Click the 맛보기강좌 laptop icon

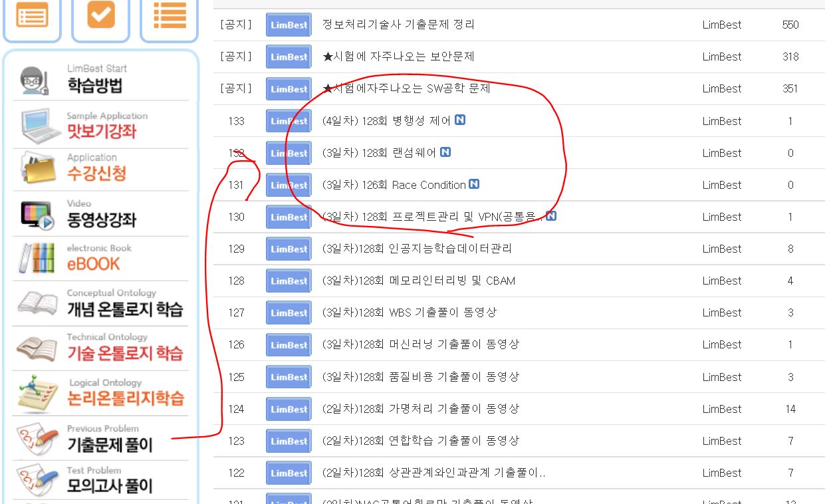pos(42,125)
